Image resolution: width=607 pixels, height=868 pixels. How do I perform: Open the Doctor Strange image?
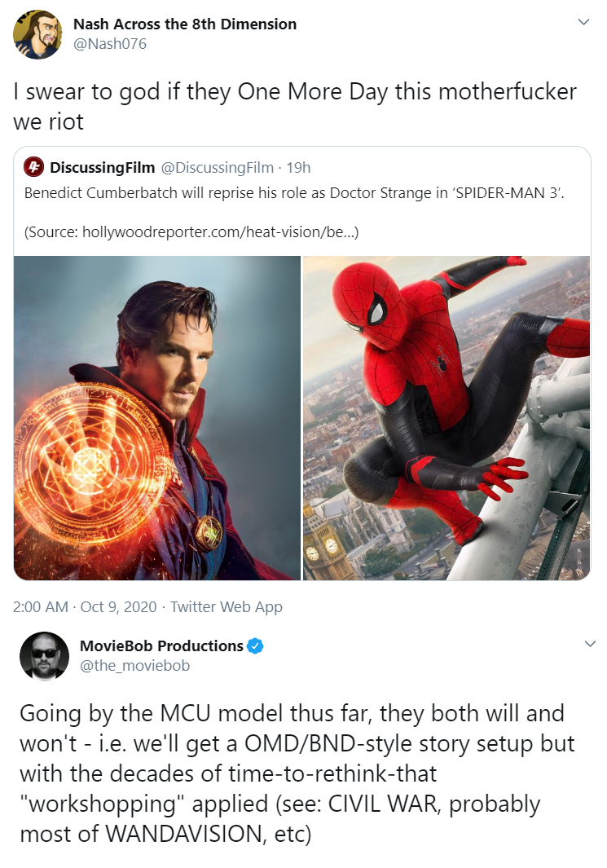(157, 418)
